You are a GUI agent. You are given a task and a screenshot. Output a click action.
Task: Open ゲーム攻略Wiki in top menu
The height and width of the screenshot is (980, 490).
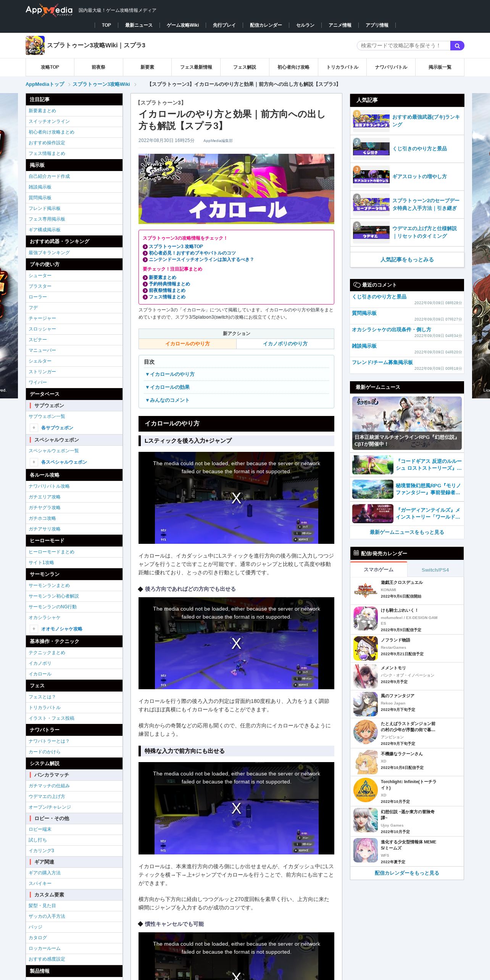coord(183,25)
